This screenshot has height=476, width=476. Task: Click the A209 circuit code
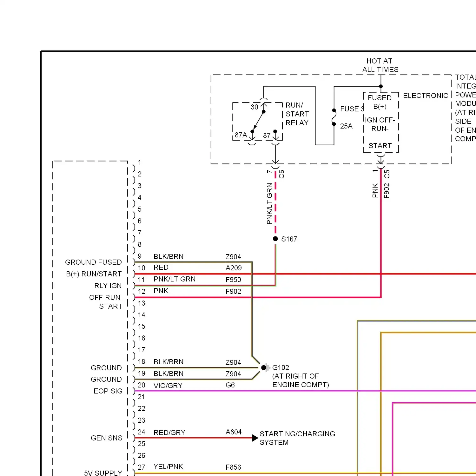pyautogui.click(x=234, y=268)
